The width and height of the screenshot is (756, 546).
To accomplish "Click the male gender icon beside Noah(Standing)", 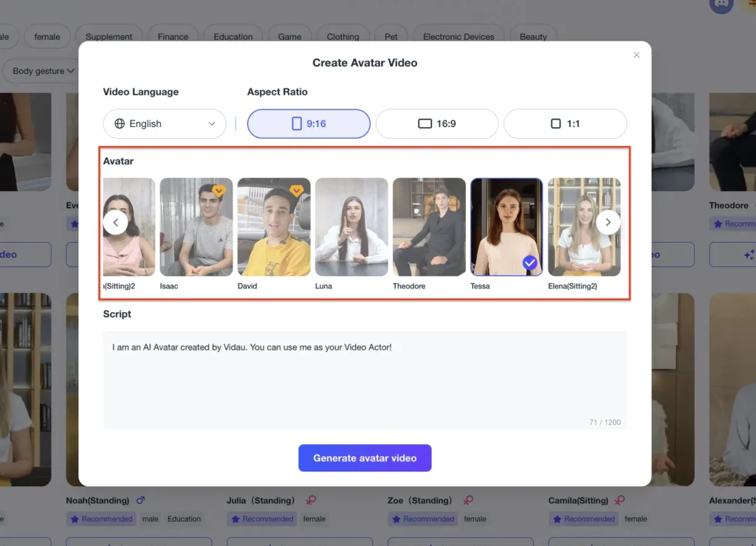I will [x=140, y=500].
